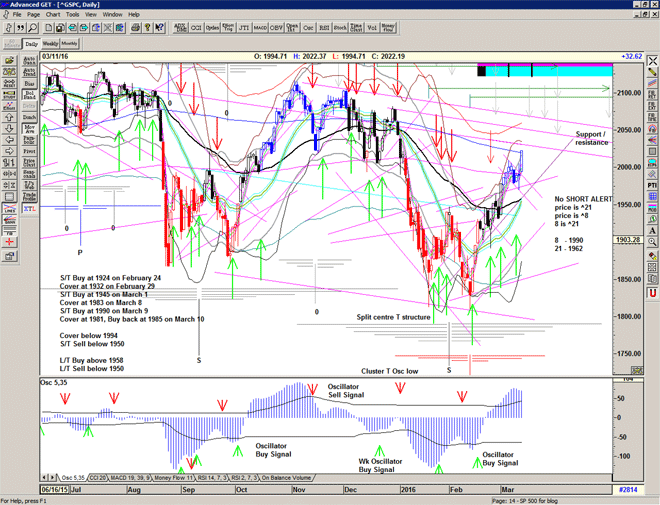The image size is (660, 505).
Task: Expand the Page menu
Action: point(34,15)
